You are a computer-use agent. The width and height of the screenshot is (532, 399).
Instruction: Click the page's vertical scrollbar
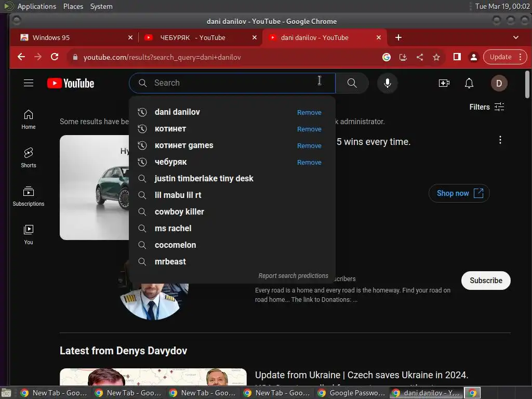[x=527, y=84]
